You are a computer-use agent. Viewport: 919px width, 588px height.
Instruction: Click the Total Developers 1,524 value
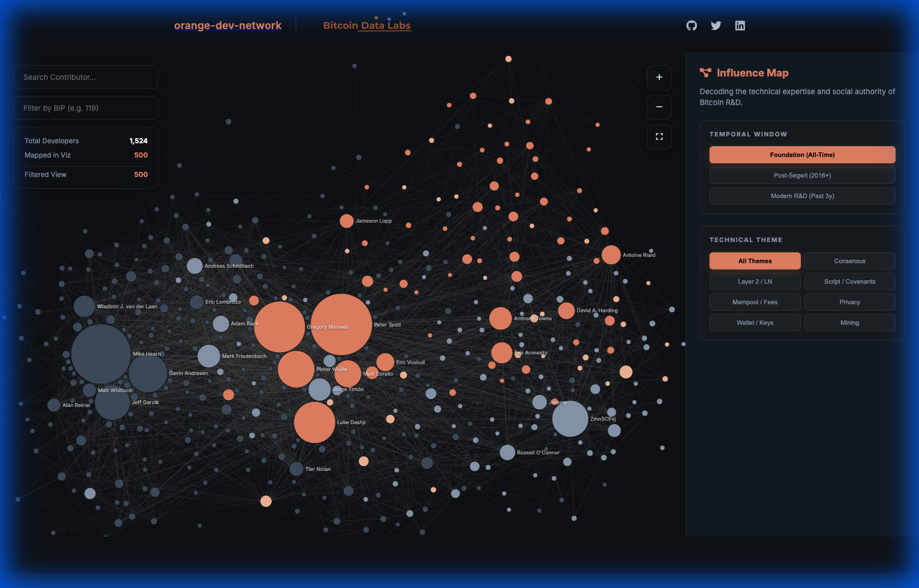(138, 141)
